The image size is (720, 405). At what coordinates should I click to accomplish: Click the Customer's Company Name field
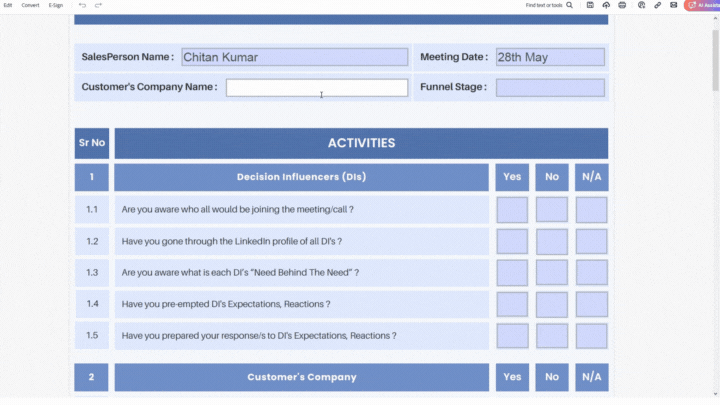(316, 87)
